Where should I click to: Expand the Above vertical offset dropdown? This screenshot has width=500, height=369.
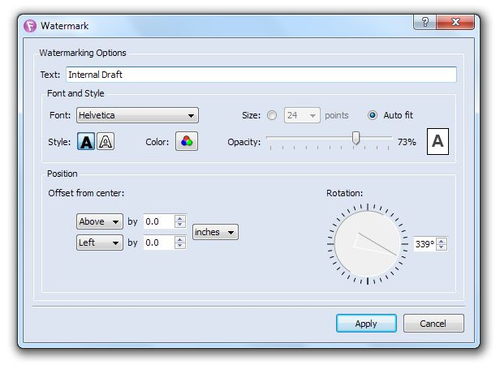tap(99, 222)
